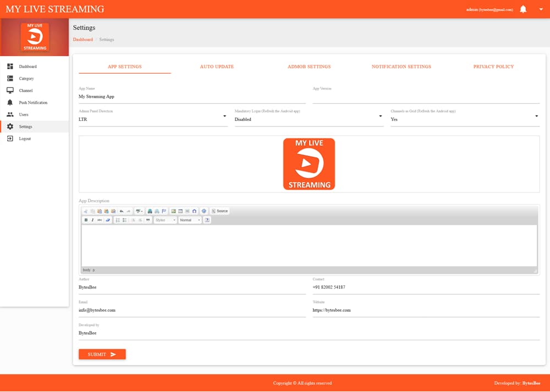Switch to the AdMob Settings tab
Screen dimensions: 550x392
coord(309,67)
